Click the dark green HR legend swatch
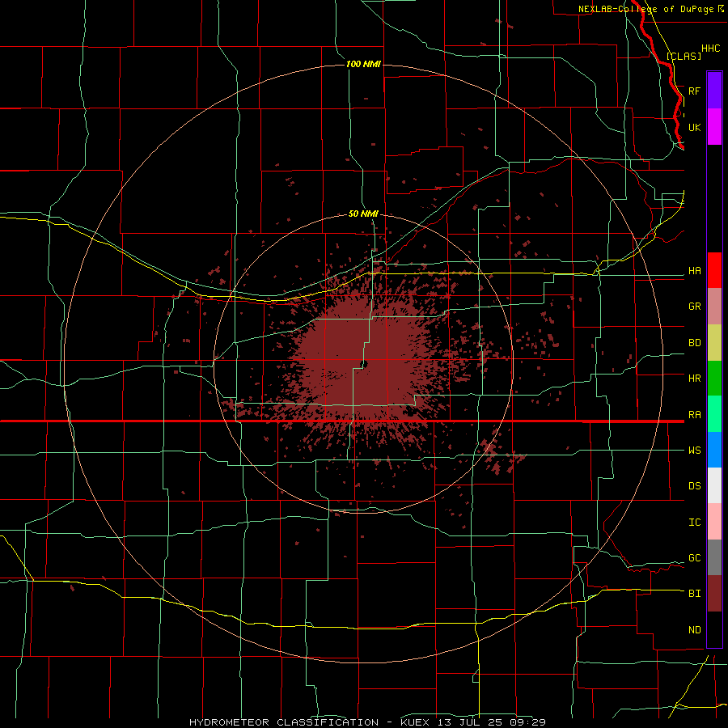Viewport: 728px width, 728px height. [714, 379]
